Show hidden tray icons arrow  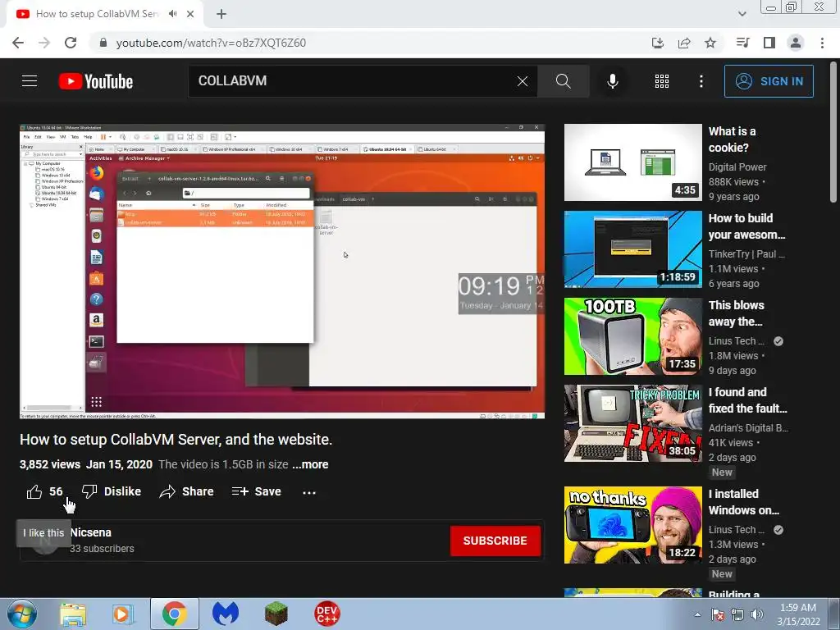pyautogui.click(x=697, y=614)
